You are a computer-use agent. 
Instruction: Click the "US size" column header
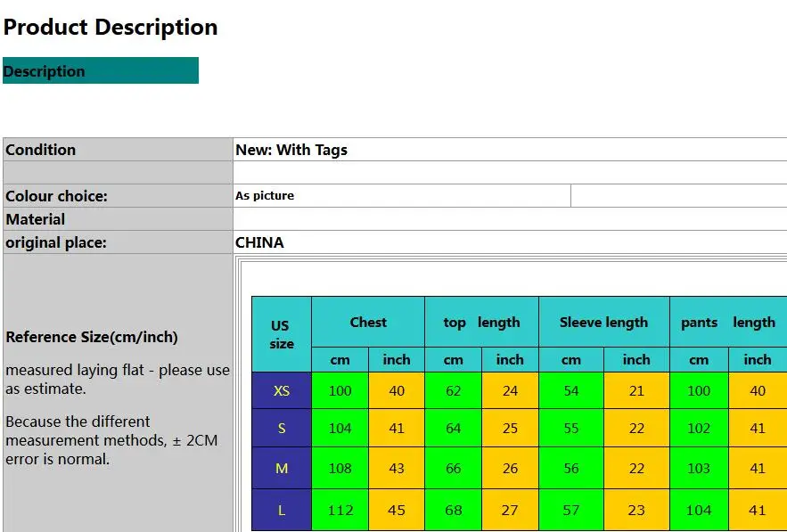point(282,334)
